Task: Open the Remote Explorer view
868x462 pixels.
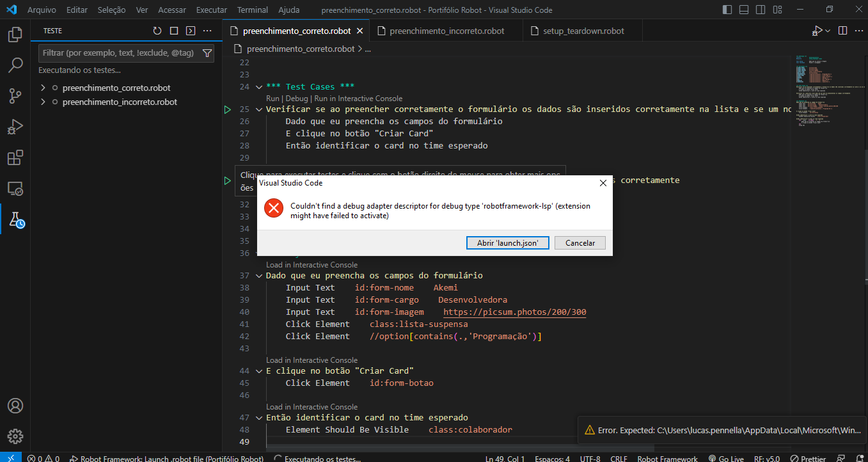Action: point(15,189)
